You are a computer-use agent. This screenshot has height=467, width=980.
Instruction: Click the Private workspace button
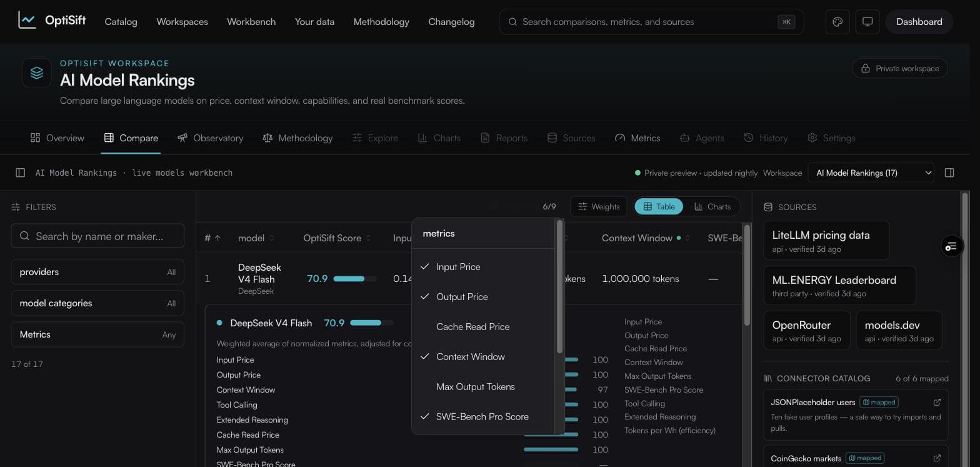(900, 68)
